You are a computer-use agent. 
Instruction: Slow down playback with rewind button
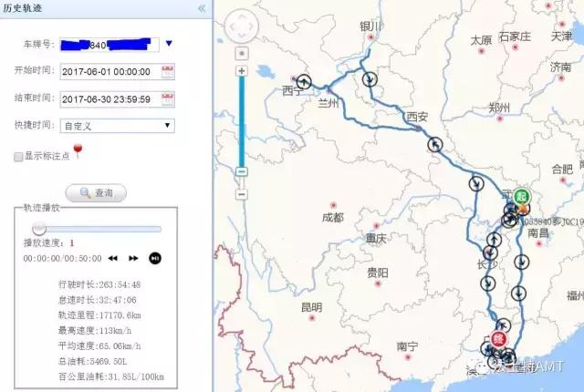pyautogui.click(x=112, y=258)
